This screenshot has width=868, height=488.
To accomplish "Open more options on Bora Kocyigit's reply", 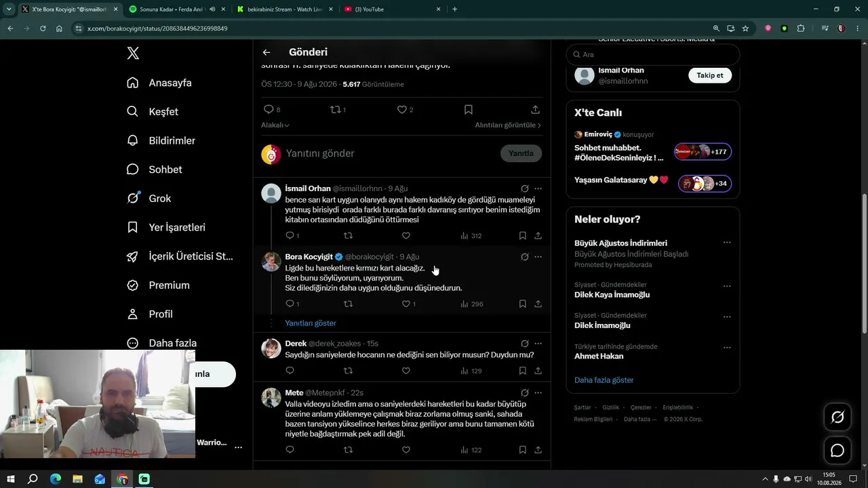I will (x=538, y=257).
